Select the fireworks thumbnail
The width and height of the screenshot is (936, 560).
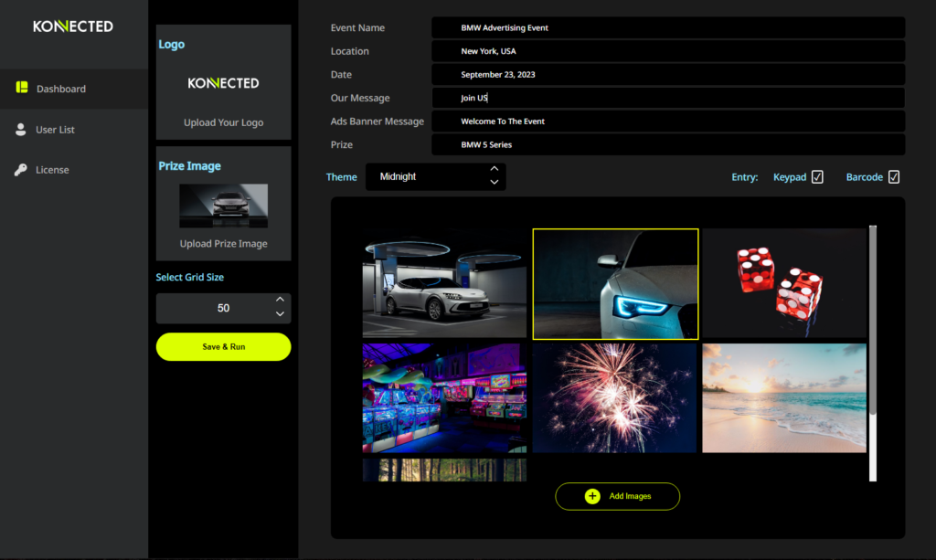614,397
